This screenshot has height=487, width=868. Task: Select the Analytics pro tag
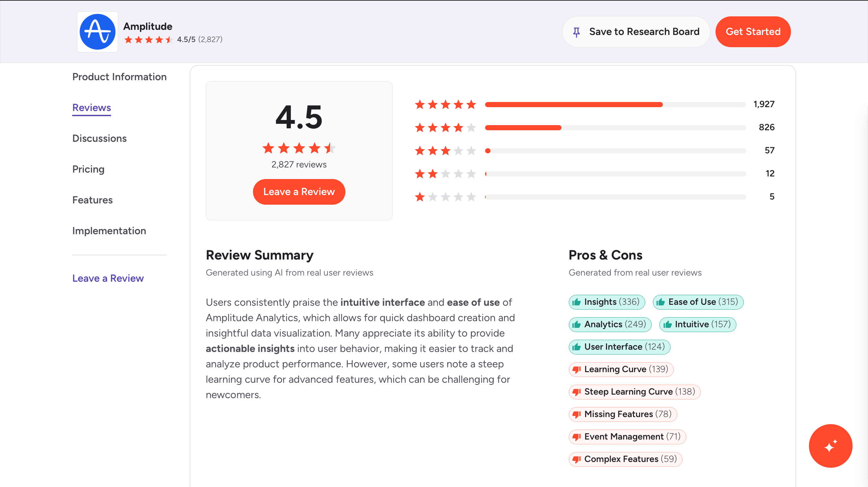pyautogui.click(x=610, y=324)
